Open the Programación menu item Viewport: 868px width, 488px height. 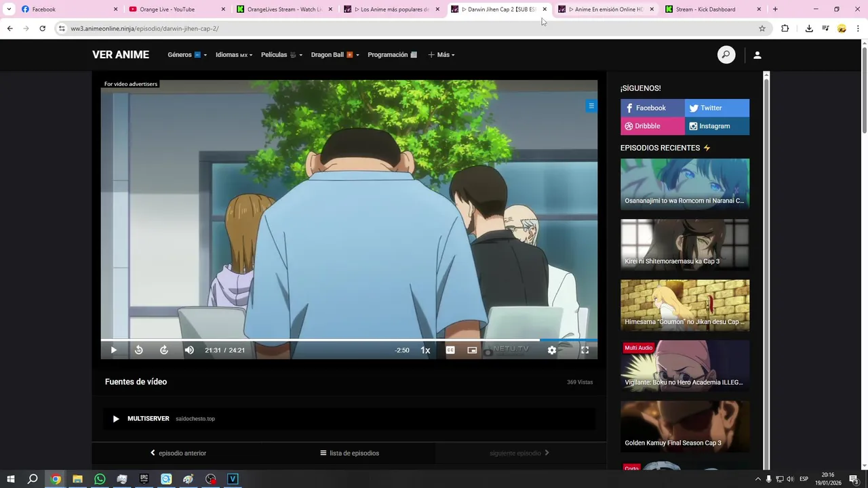pyautogui.click(x=392, y=55)
